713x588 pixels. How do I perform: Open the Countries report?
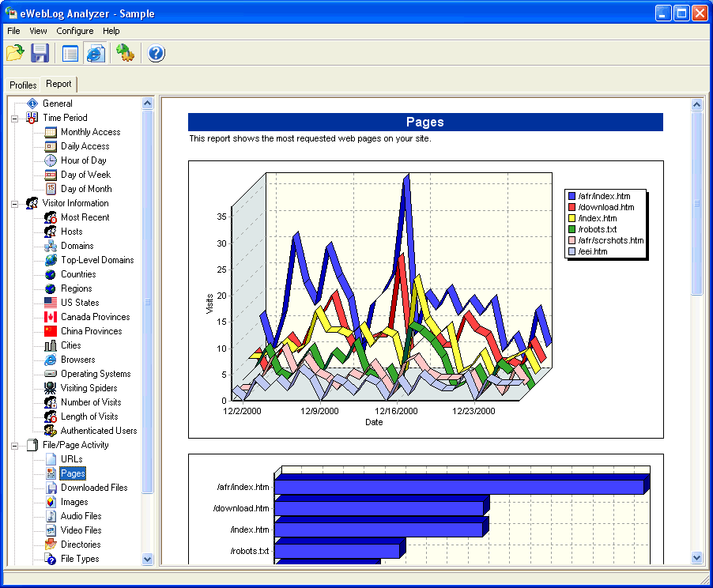(78, 274)
